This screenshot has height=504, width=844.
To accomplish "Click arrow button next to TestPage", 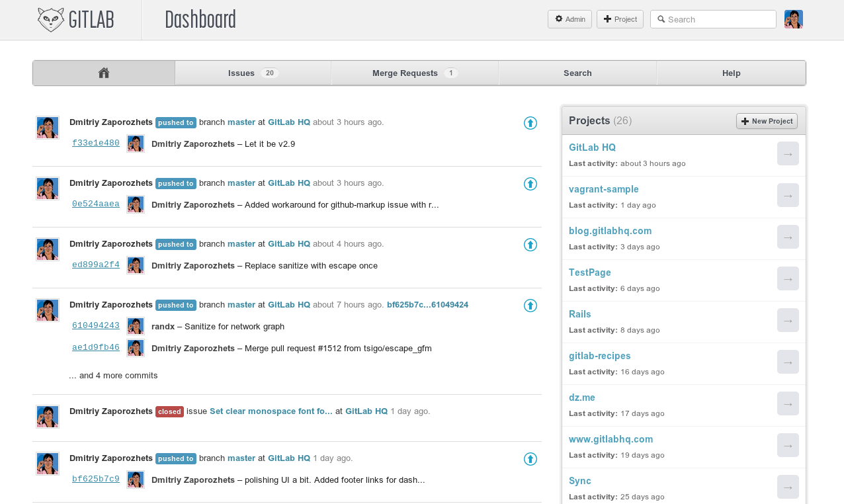I will pos(787,278).
